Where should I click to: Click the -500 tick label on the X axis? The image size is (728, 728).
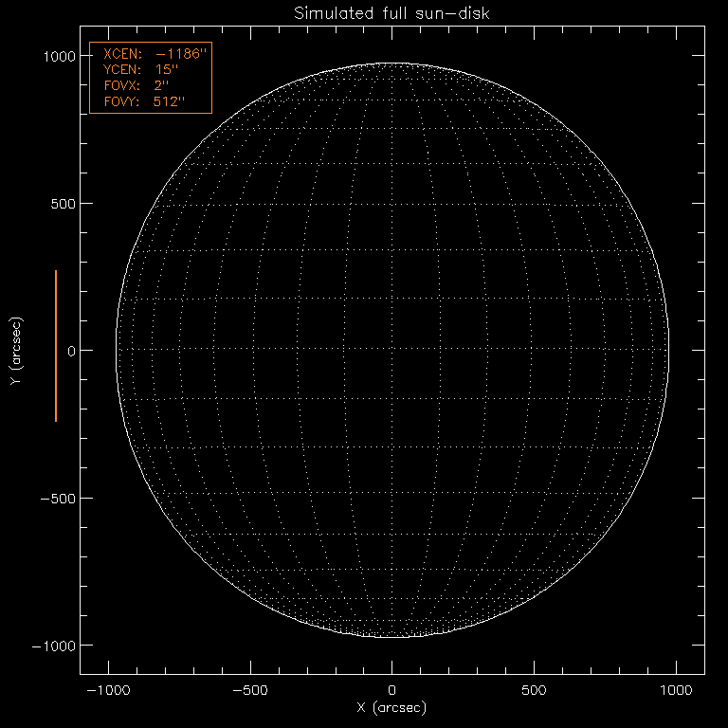coord(247,691)
